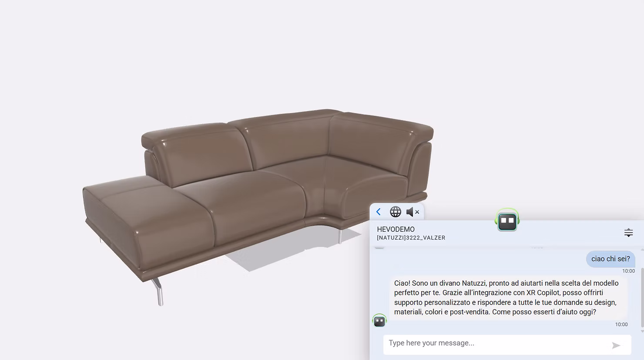Viewport: 644px width, 360px height.
Task: Click the [NATUZZI]3222_VALZER model label
Action: (x=411, y=238)
